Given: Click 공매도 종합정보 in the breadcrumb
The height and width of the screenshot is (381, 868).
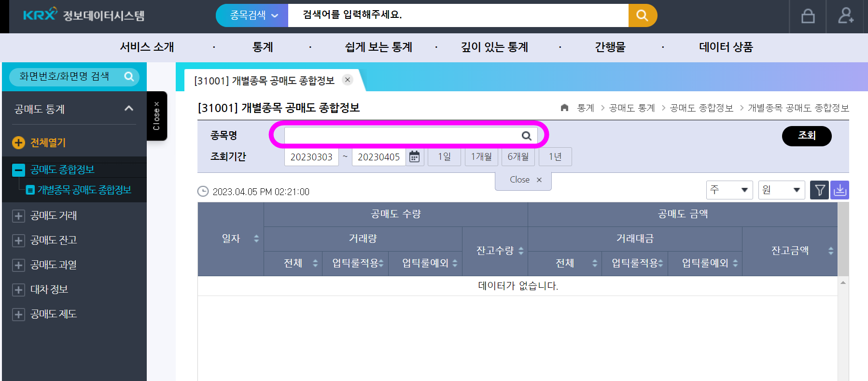Looking at the screenshot, I should [x=701, y=108].
